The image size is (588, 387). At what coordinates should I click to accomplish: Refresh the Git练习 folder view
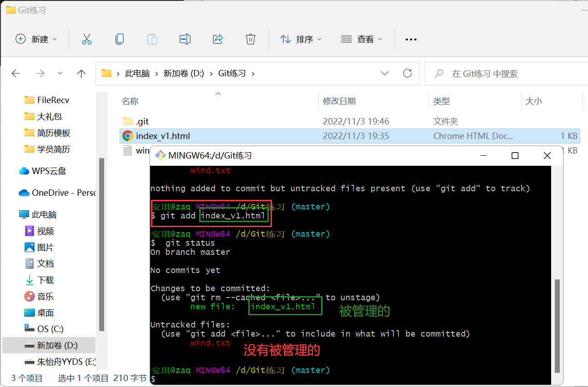(407, 73)
